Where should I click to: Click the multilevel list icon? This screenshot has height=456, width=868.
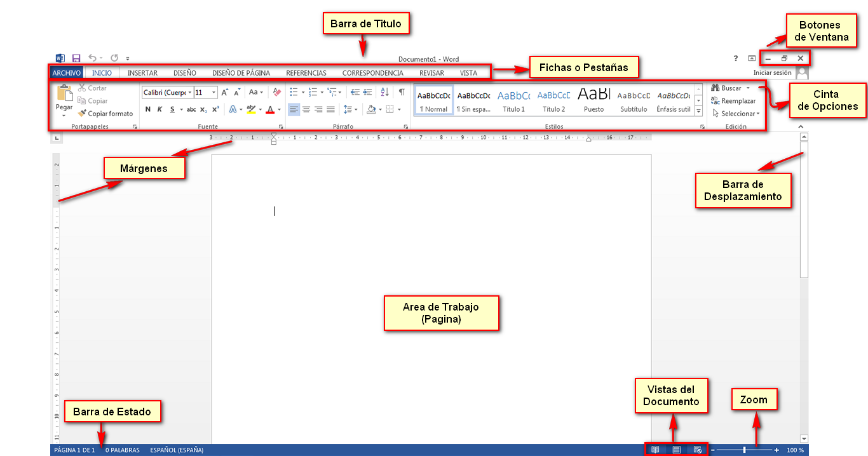pyautogui.click(x=332, y=92)
